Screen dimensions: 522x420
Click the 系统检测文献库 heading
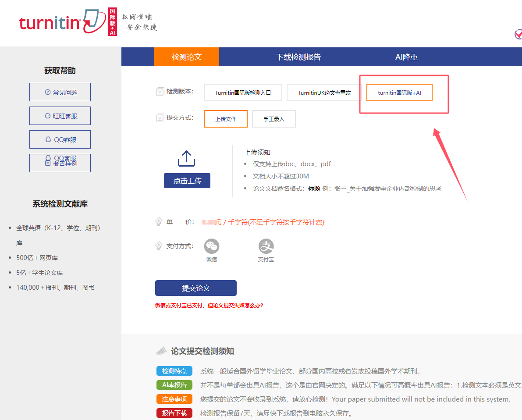click(x=60, y=204)
